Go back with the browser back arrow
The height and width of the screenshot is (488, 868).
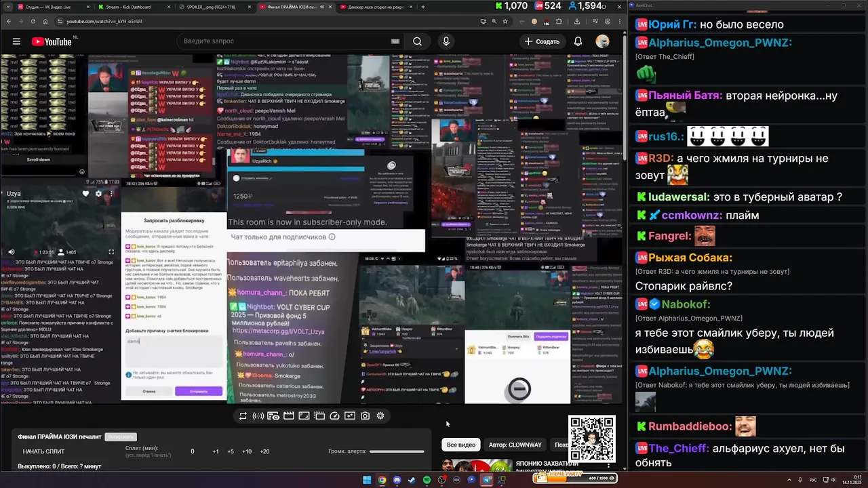(x=9, y=21)
